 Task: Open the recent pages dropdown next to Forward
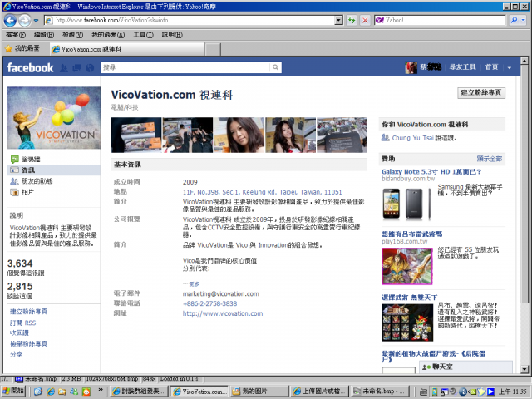click(36, 21)
